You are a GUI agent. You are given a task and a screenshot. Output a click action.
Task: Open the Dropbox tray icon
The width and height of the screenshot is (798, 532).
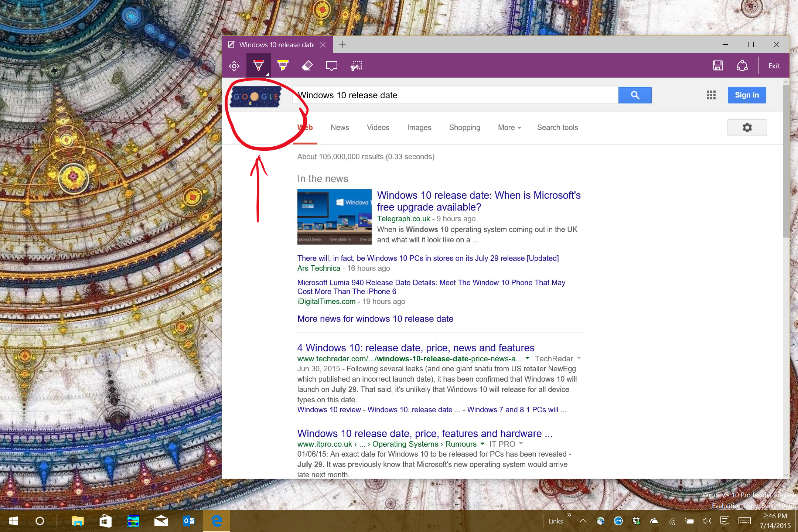pos(636,521)
